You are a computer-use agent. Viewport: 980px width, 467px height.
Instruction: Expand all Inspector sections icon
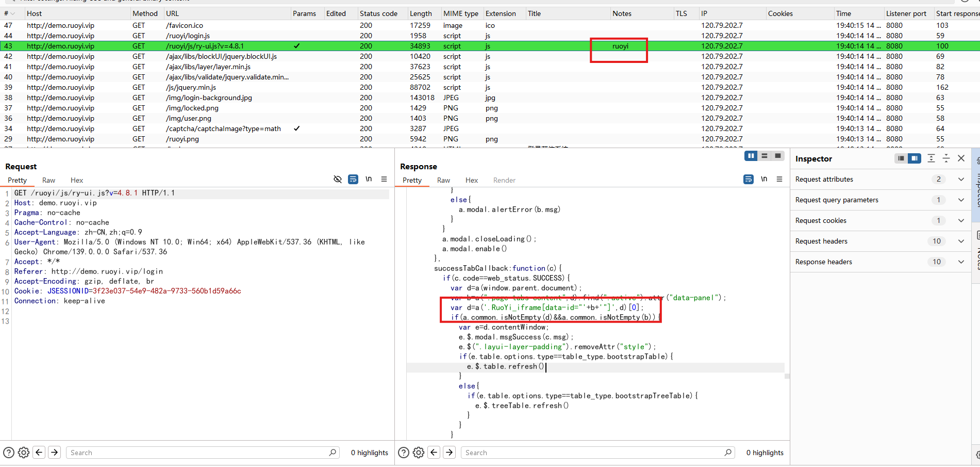[931, 158]
